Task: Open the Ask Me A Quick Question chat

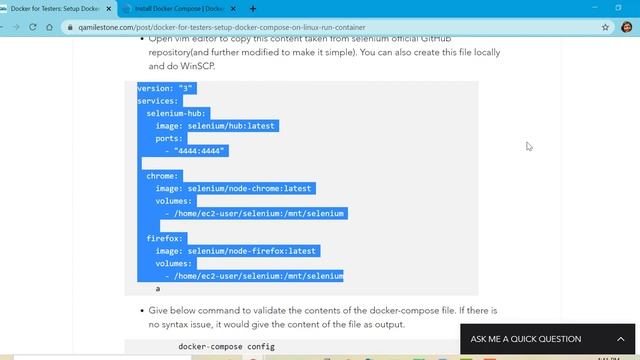Action: click(547, 339)
